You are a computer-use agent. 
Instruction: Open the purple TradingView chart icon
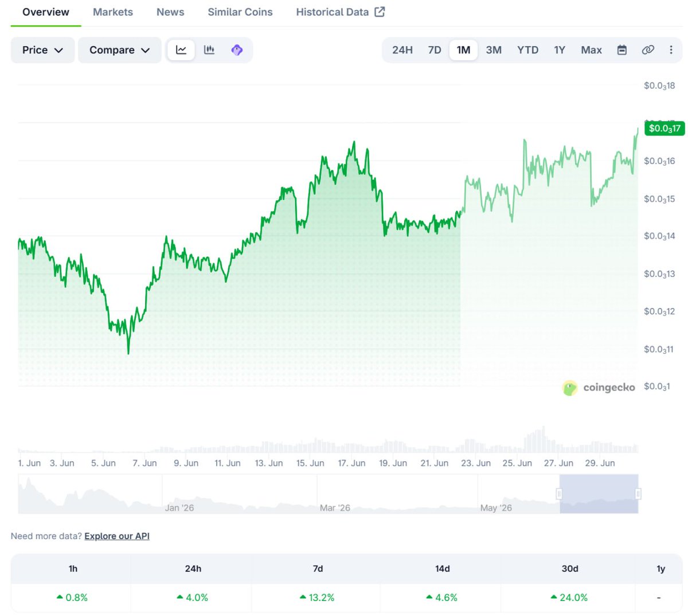[x=237, y=50]
